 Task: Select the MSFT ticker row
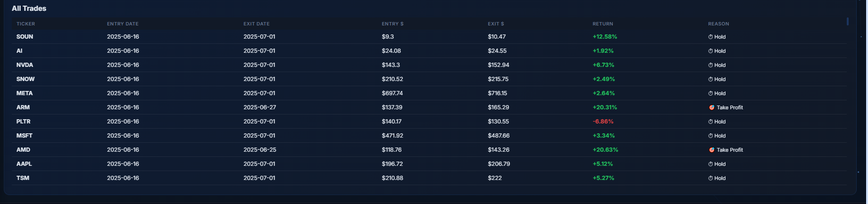coord(429,136)
